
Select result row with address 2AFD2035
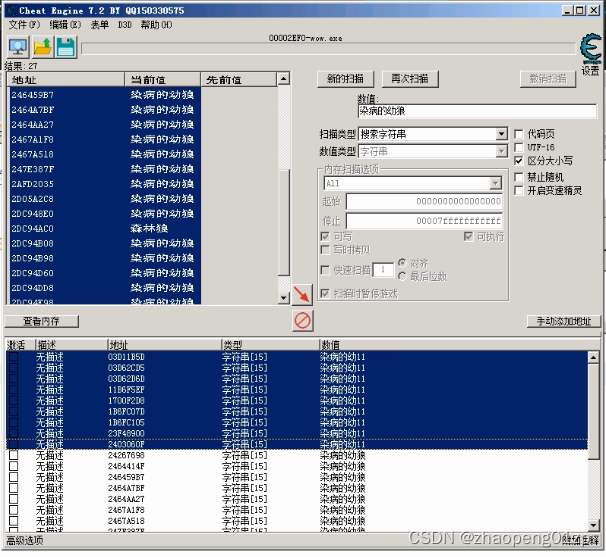(x=104, y=184)
